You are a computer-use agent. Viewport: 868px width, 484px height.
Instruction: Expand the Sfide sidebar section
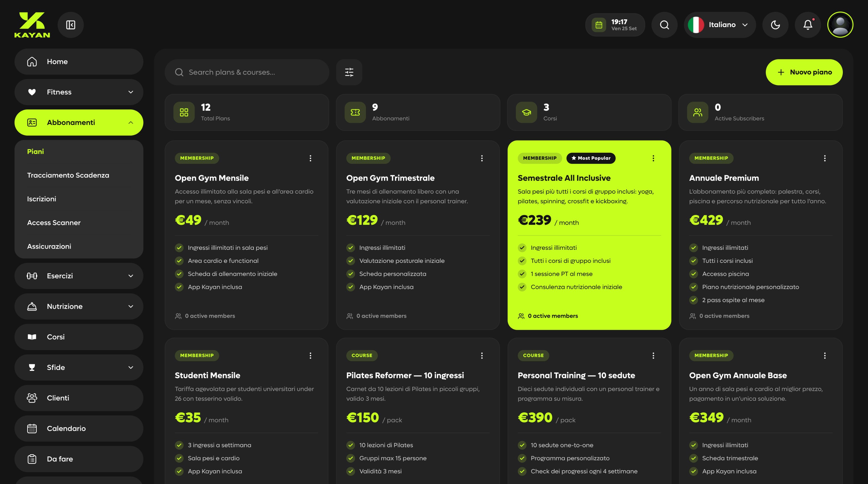(79, 368)
